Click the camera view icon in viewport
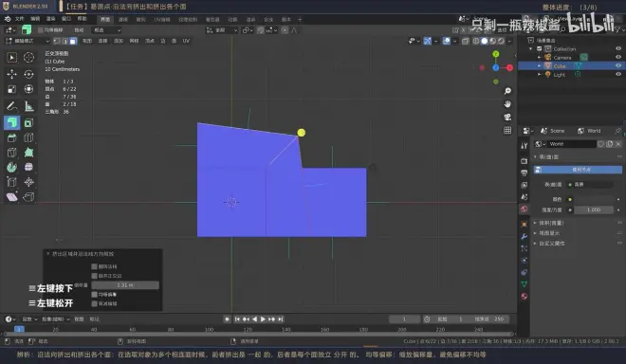 [x=507, y=117]
